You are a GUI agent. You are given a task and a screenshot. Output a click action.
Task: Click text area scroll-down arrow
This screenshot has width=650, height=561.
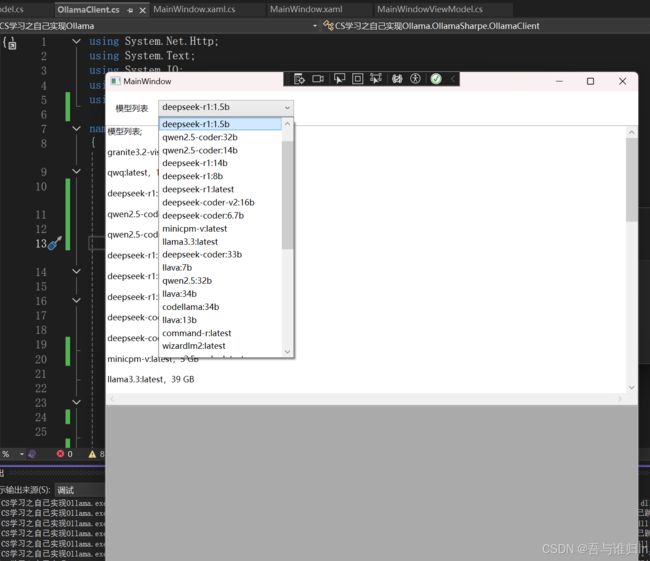click(631, 388)
